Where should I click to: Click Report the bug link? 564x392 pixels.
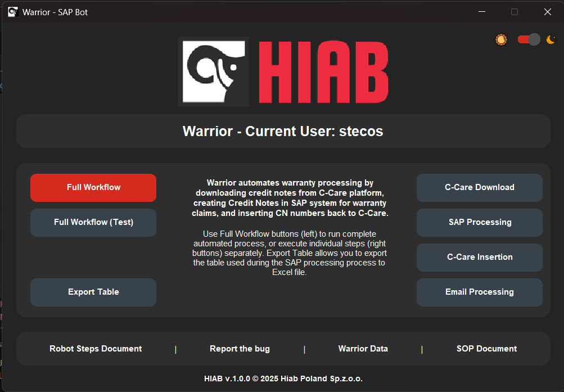(x=240, y=349)
